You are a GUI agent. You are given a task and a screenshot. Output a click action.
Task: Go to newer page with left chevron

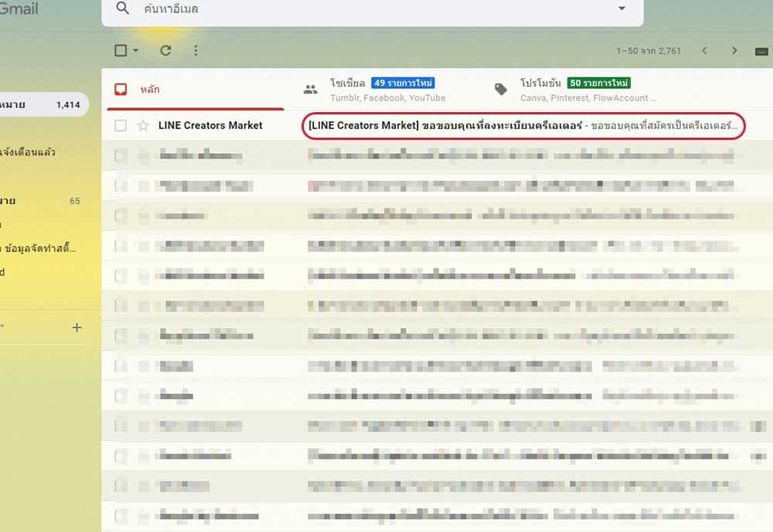point(704,50)
